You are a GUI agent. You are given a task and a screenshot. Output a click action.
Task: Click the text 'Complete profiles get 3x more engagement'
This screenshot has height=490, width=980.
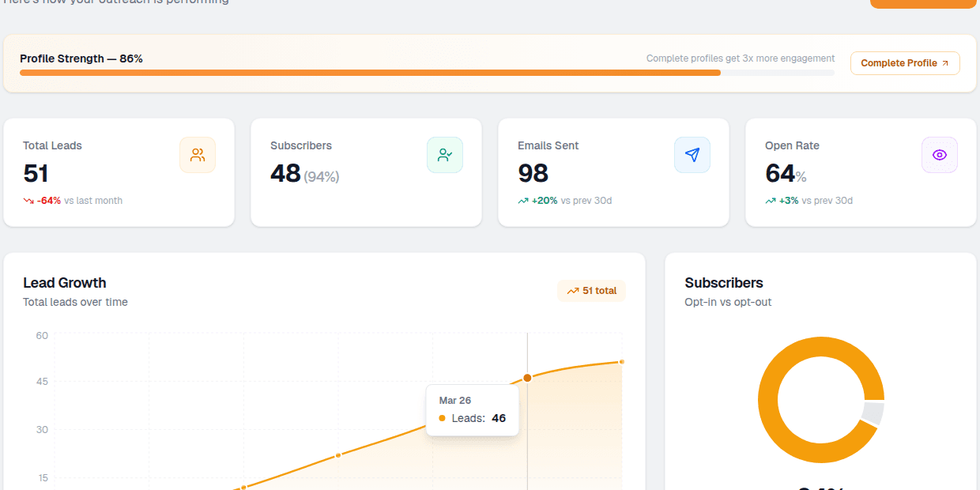click(x=741, y=58)
